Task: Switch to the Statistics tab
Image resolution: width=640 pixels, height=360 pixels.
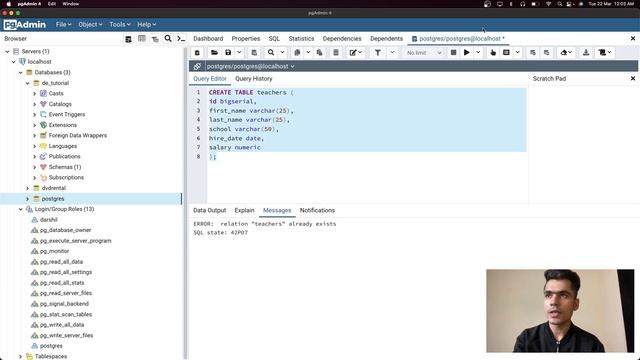Action: [x=301, y=38]
